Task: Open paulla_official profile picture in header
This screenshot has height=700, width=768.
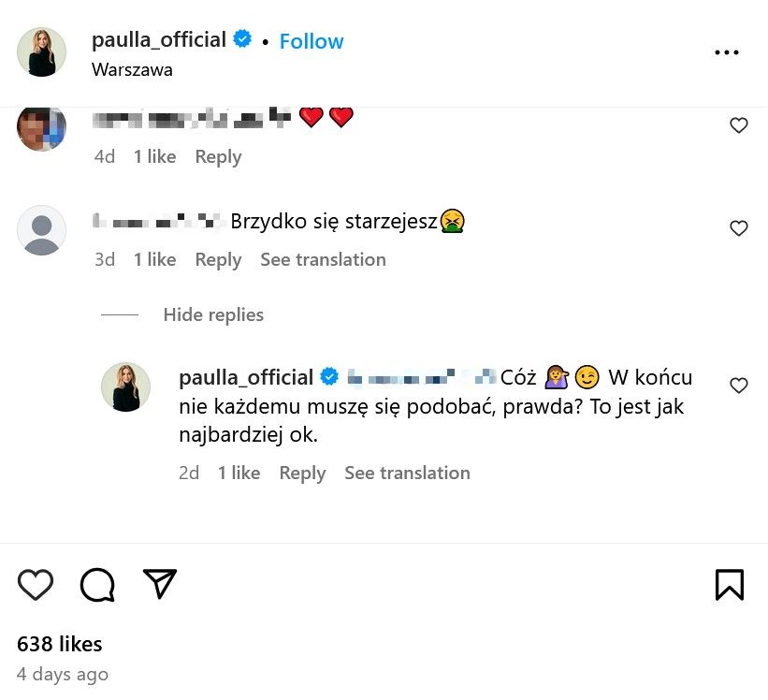Action: (42, 52)
